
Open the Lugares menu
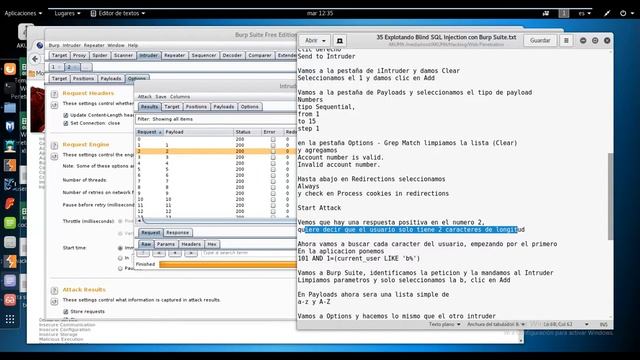pyautogui.click(x=67, y=13)
